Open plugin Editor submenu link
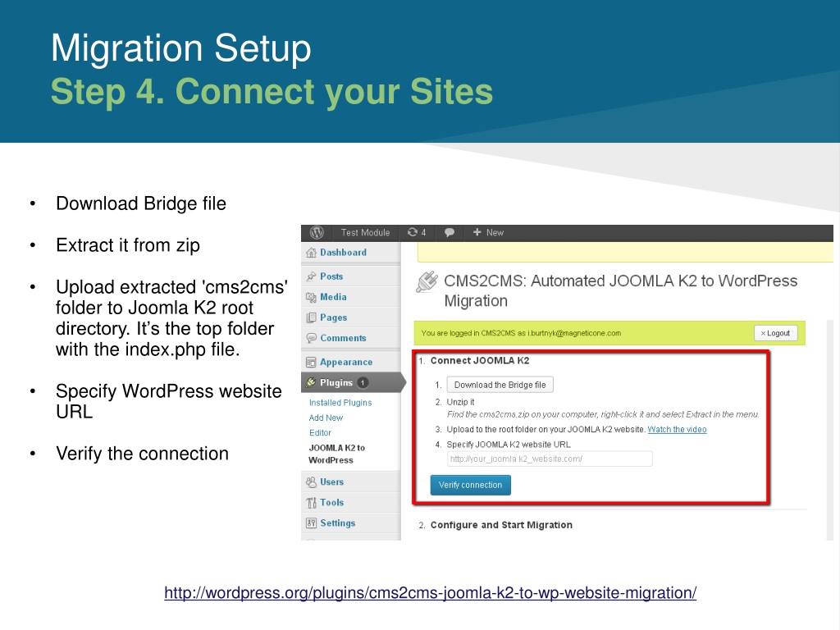The image size is (840, 630). pyautogui.click(x=320, y=433)
